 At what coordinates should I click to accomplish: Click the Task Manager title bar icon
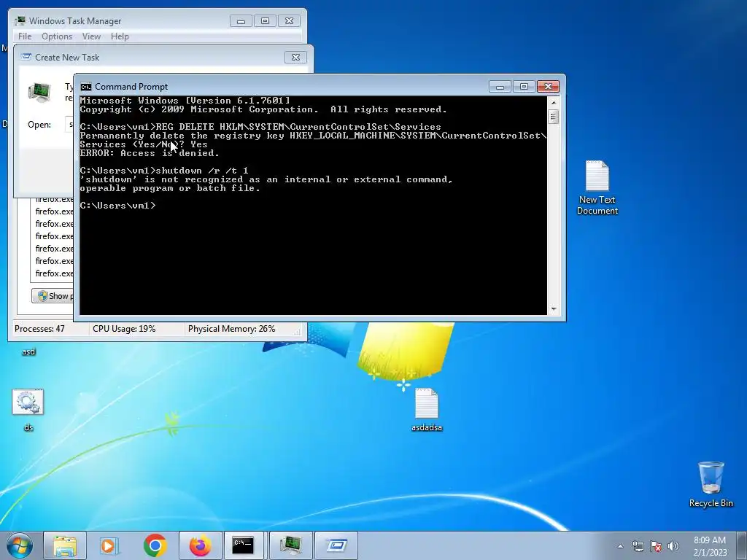point(20,21)
